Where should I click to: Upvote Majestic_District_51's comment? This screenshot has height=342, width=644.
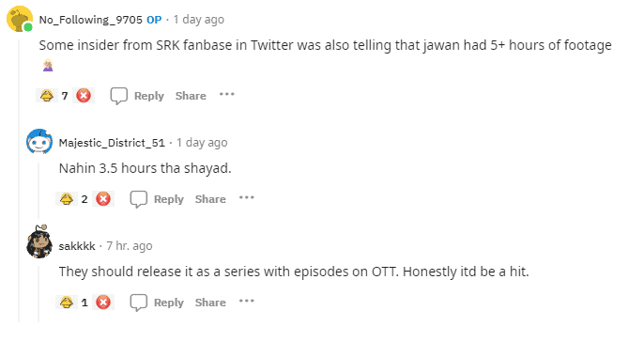[66, 199]
